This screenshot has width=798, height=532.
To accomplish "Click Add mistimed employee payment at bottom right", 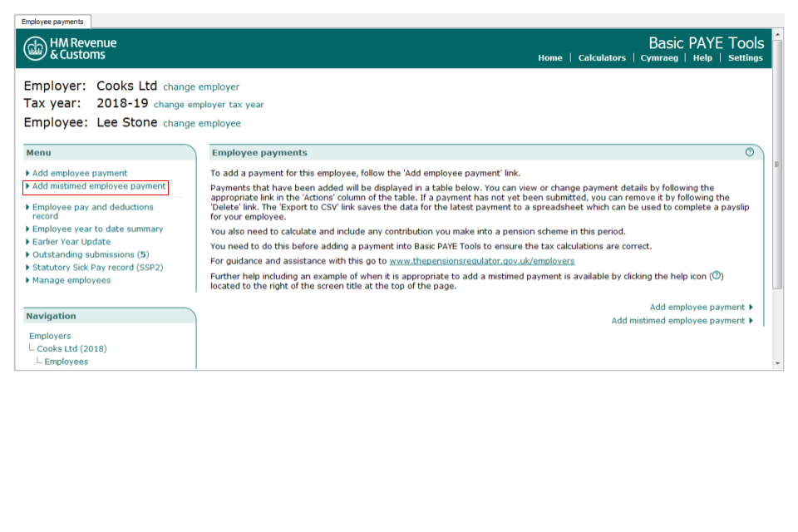I will (x=678, y=321).
